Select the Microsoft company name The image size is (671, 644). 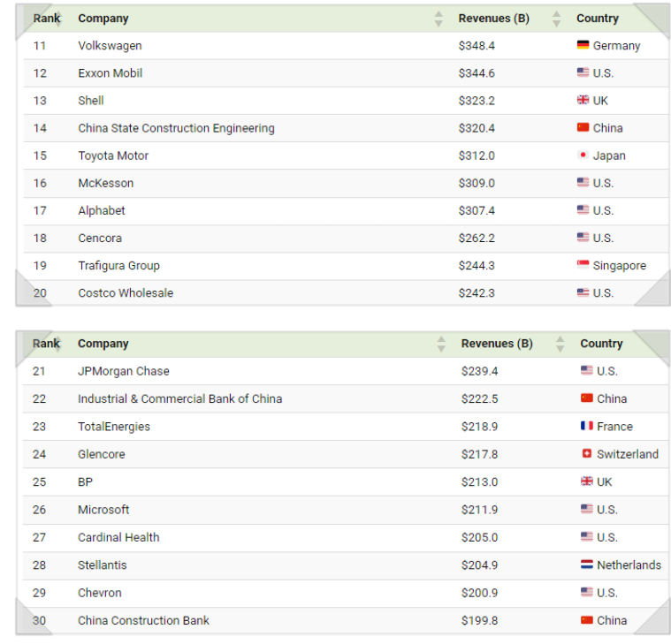tap(103, 510)
